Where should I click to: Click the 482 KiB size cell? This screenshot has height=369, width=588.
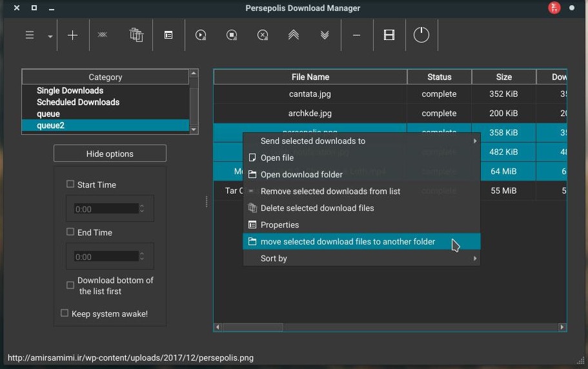tap(503, 152)
